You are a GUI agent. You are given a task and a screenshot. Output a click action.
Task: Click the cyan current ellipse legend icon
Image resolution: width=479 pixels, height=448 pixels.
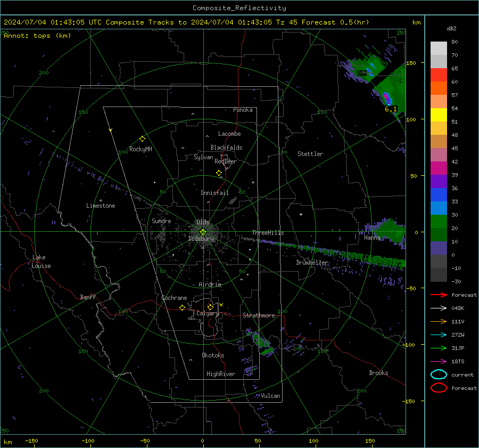click(x=439, y=374)
